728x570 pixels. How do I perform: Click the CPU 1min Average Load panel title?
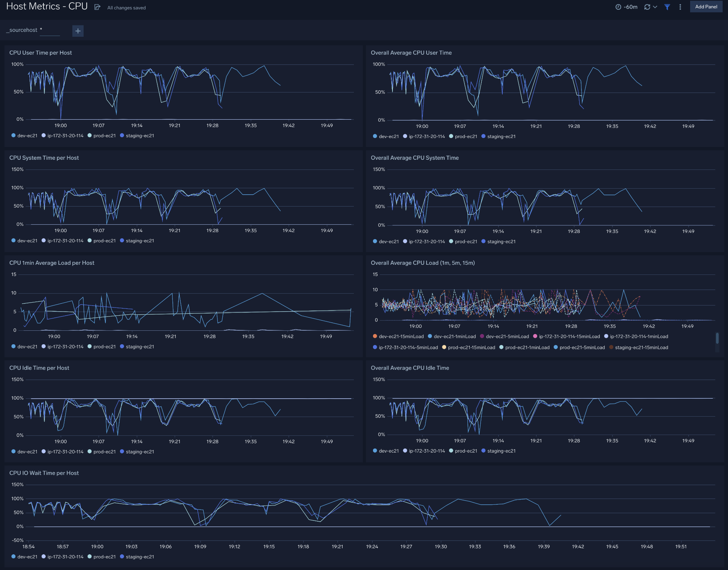52,262
